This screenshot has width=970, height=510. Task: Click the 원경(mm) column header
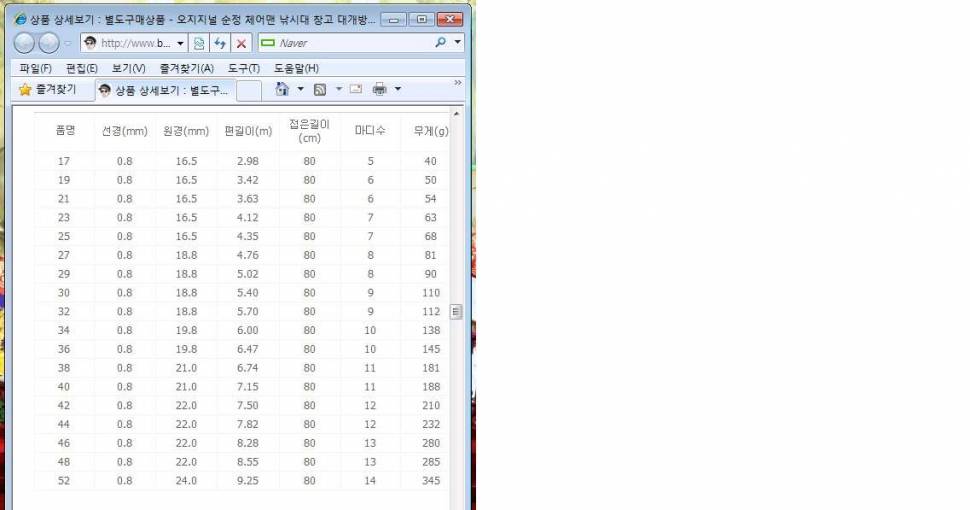pyautogui.click(x=186, y=131)
